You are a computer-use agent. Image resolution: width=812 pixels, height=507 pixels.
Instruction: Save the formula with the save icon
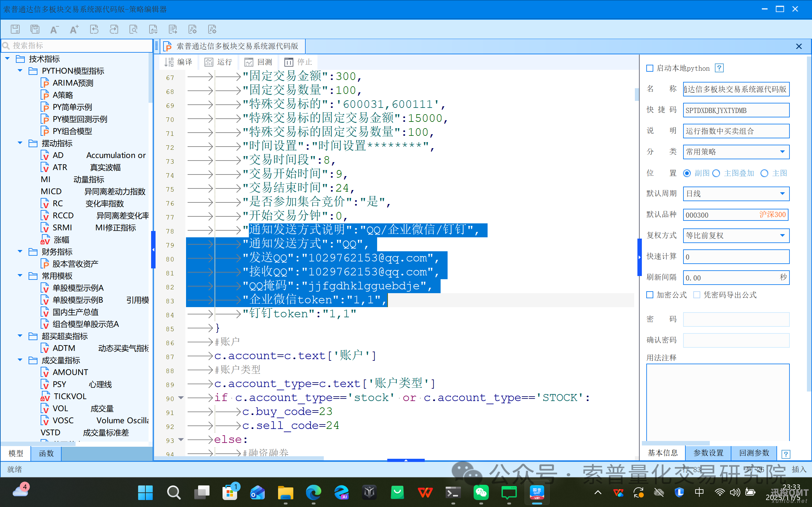point(15,29)
